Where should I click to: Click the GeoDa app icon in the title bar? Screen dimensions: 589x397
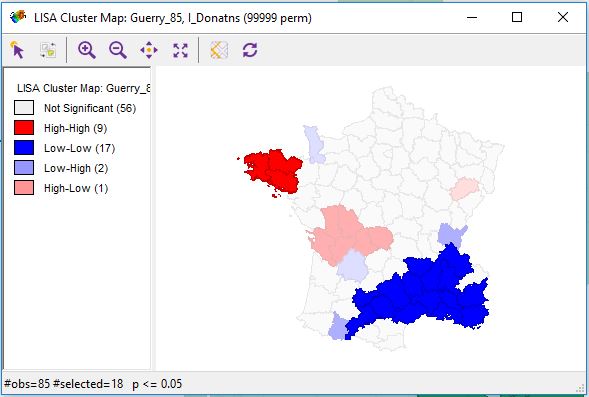[x=18, y=17]
